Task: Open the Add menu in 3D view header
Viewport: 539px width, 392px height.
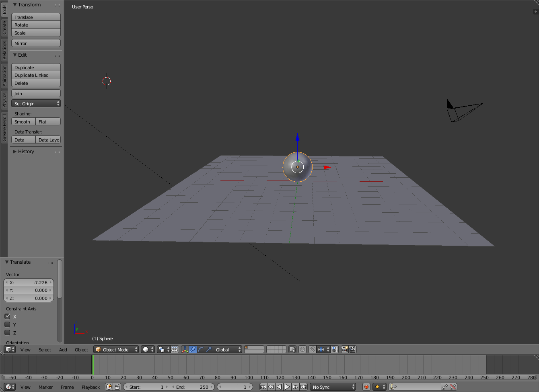Action: click(x=63, y=350)
